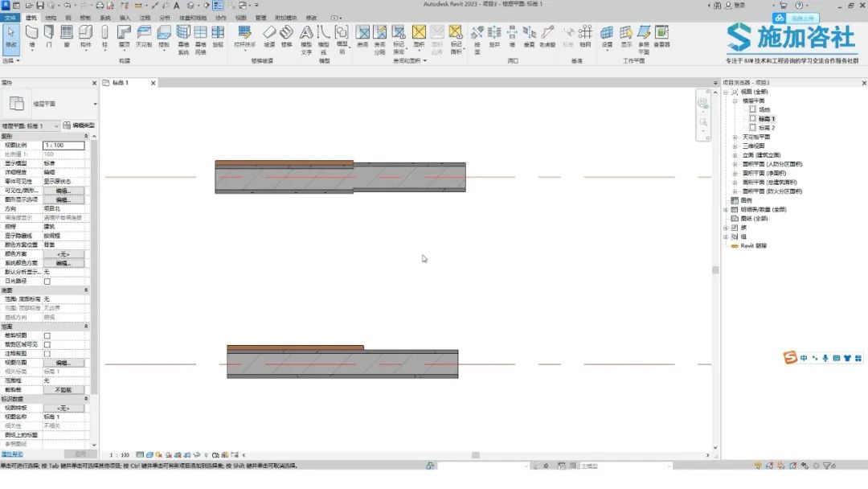Screen dimensions: 868x489
Task: Select the 房间 (Room) tool
Action: [362, 36]
